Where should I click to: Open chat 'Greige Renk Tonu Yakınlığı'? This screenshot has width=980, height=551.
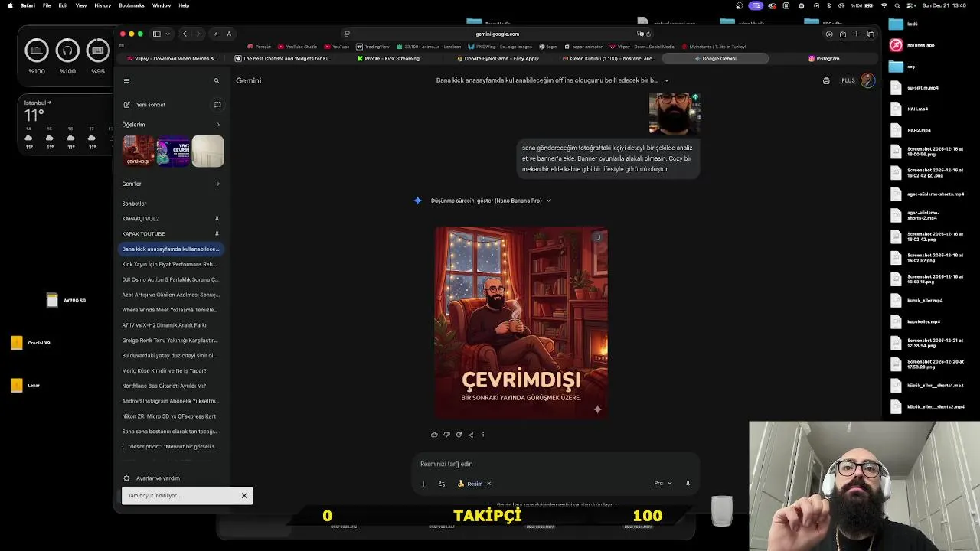click(x=170, y=341)
